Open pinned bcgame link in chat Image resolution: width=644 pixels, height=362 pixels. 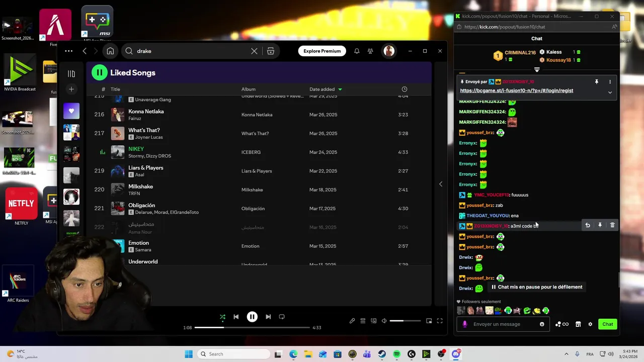pyautogui.click(x=517, y=90)
